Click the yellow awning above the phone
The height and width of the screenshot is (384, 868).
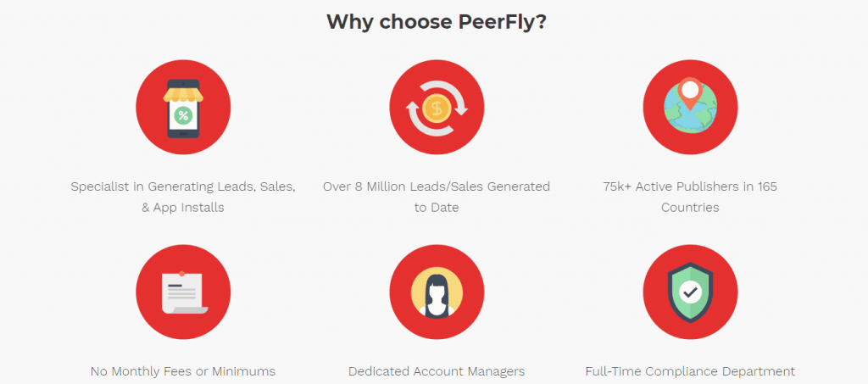coord(183,94)
